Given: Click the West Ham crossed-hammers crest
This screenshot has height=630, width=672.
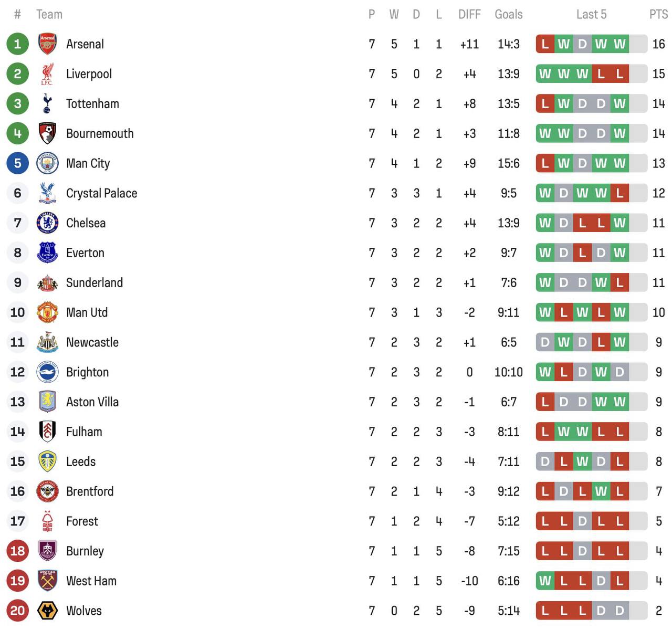Looking at the screenshot, I should click(x=47, y=581).
